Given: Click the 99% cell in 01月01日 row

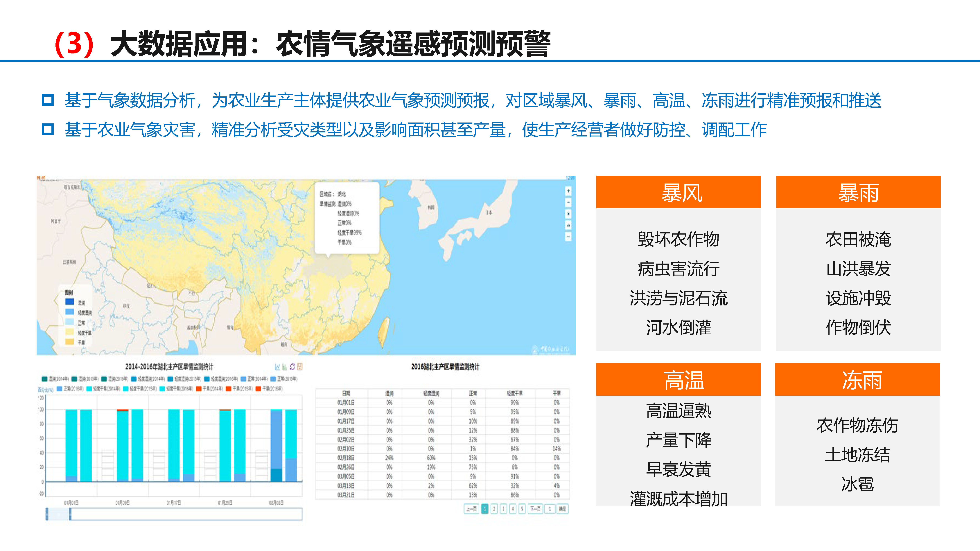Looking at the screenshot, I should point(515,403).
